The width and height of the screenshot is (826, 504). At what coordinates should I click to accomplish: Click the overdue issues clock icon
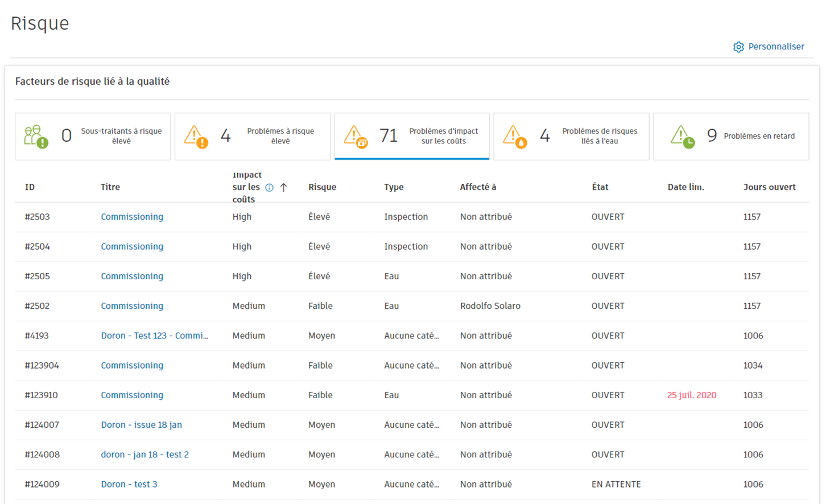pos(682,137)
